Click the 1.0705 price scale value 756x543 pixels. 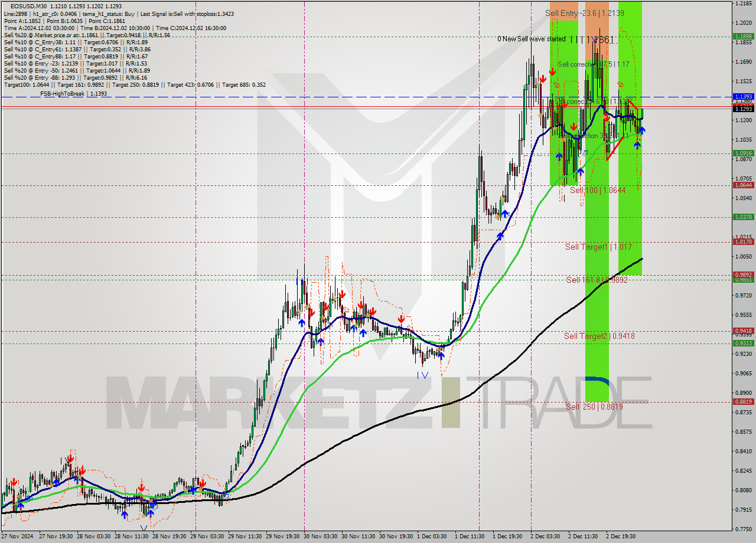coord(743,178)
